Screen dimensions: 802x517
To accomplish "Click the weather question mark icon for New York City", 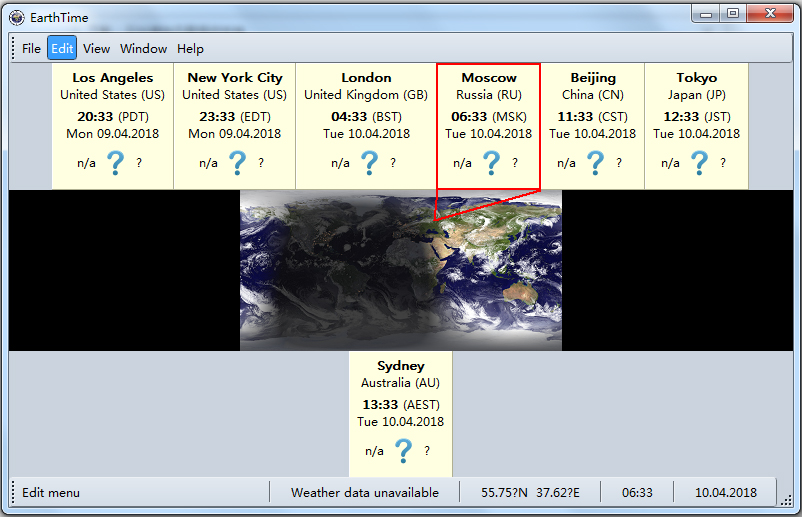I will point(237,163).
